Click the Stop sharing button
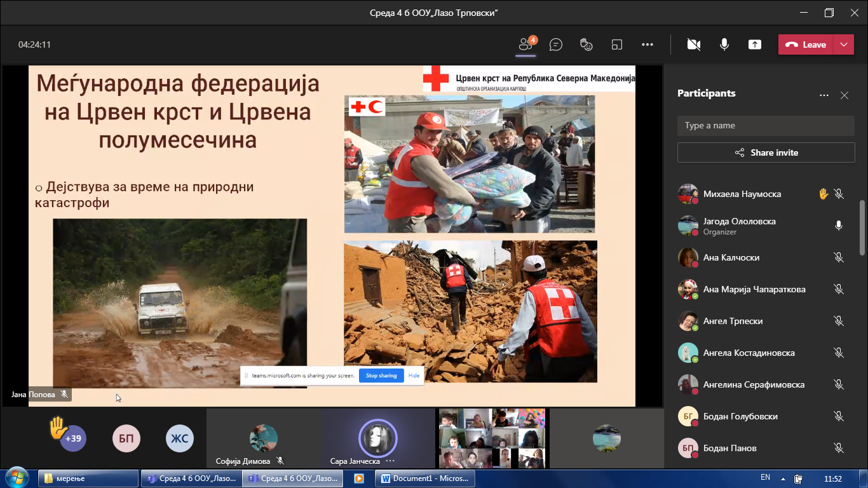Screen dimensions: 868x488 (x=381, y=376)
